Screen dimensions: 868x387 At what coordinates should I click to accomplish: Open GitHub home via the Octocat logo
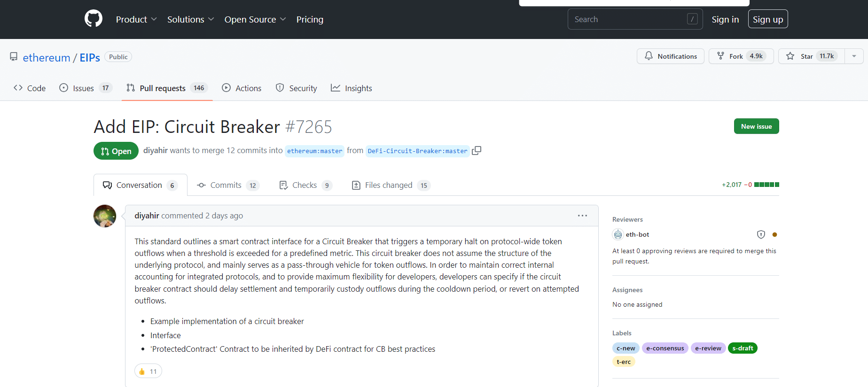click(94, 19)
